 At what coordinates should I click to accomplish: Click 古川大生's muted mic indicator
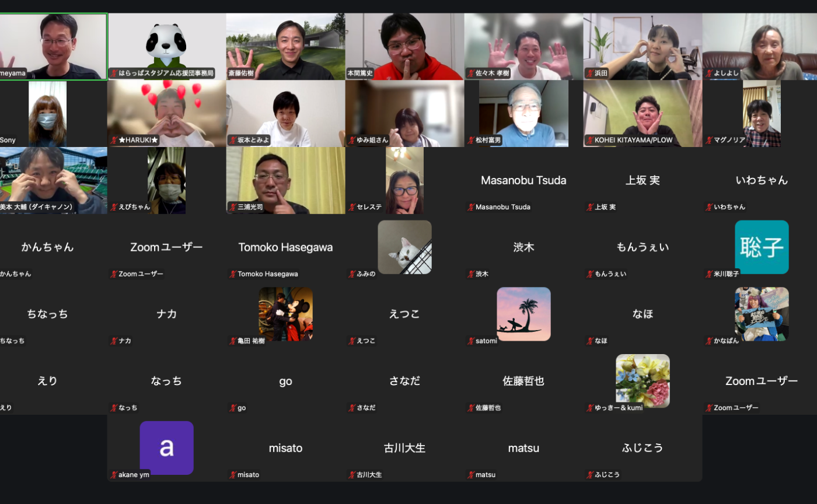(351, 474)
